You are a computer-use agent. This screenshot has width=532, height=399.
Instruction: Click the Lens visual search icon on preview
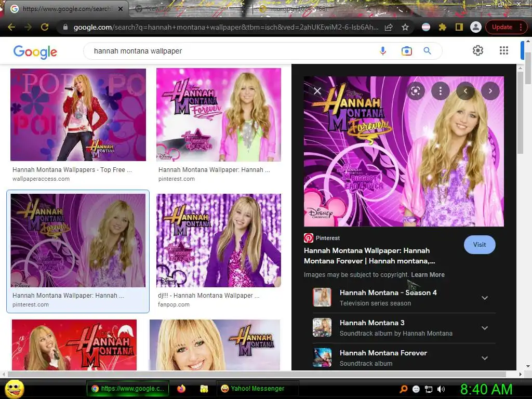point(415,91)
